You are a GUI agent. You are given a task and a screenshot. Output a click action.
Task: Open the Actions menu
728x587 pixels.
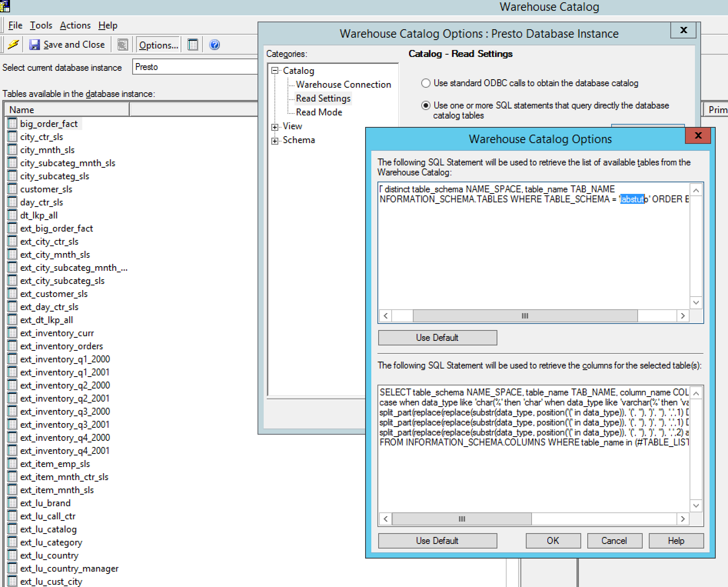(x=75, y=25)
